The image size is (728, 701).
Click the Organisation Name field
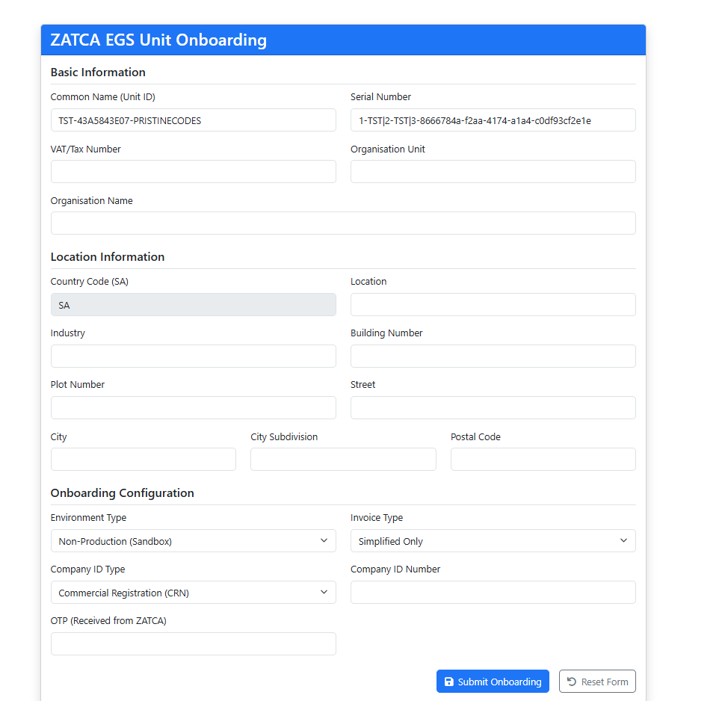(x=343, y=223)
